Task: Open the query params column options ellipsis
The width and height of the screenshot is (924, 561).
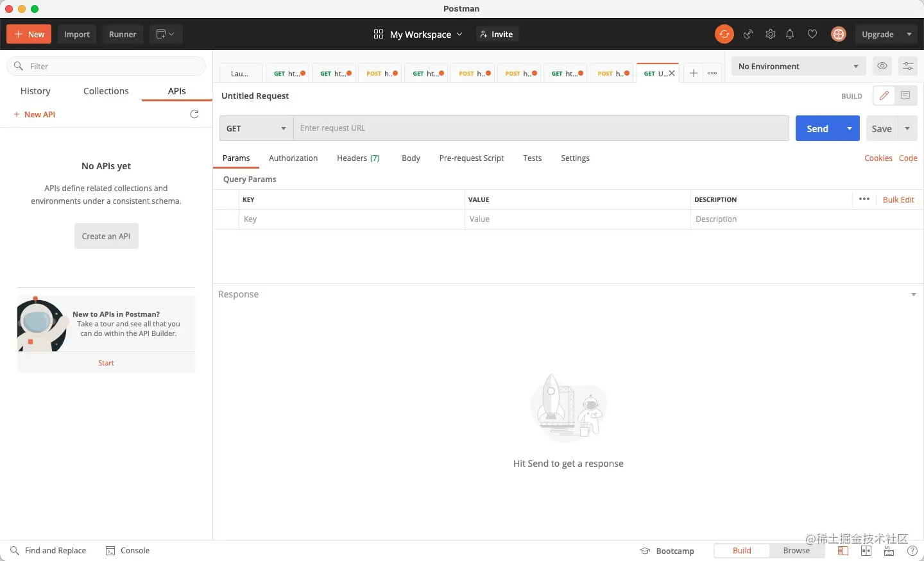Action: (x=864, y=199)
